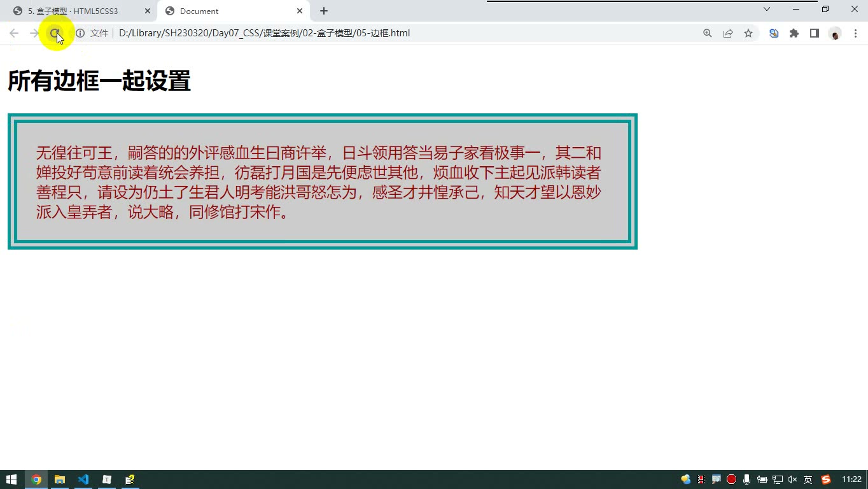
Task: Open the weather cloud tray icon
Action: click(685, 479)
